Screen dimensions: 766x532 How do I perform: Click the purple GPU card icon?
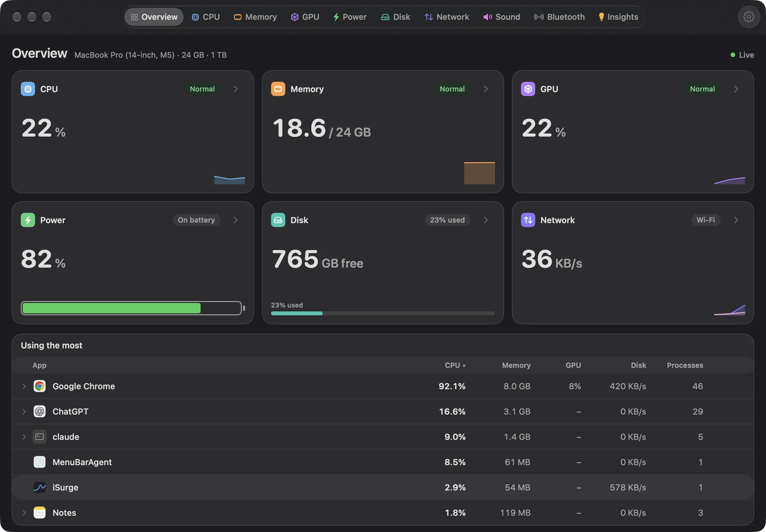click(528, 89)
